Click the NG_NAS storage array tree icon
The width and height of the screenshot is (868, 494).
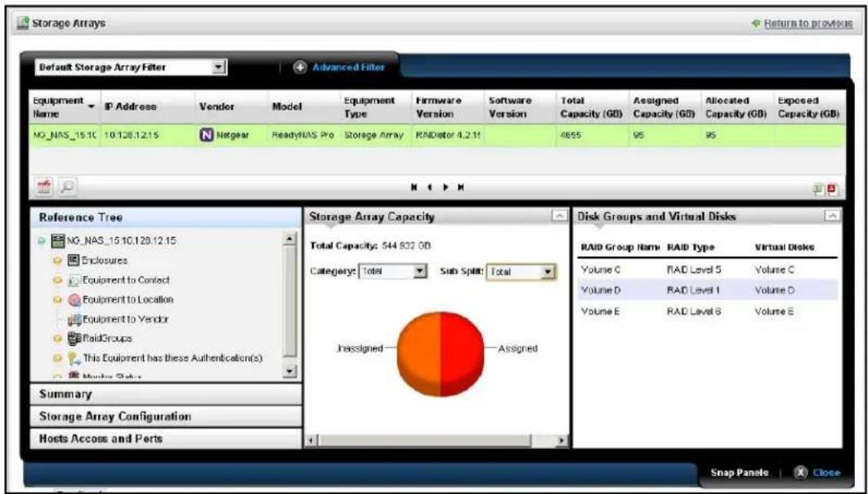point(56,241)
